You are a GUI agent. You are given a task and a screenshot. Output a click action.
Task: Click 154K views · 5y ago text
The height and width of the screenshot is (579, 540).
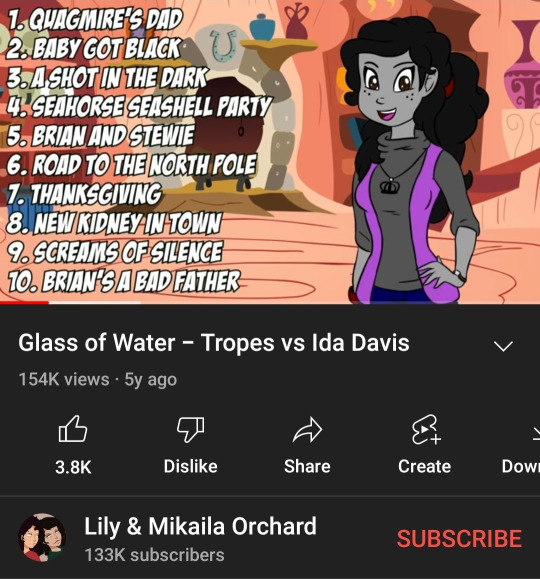98,379
